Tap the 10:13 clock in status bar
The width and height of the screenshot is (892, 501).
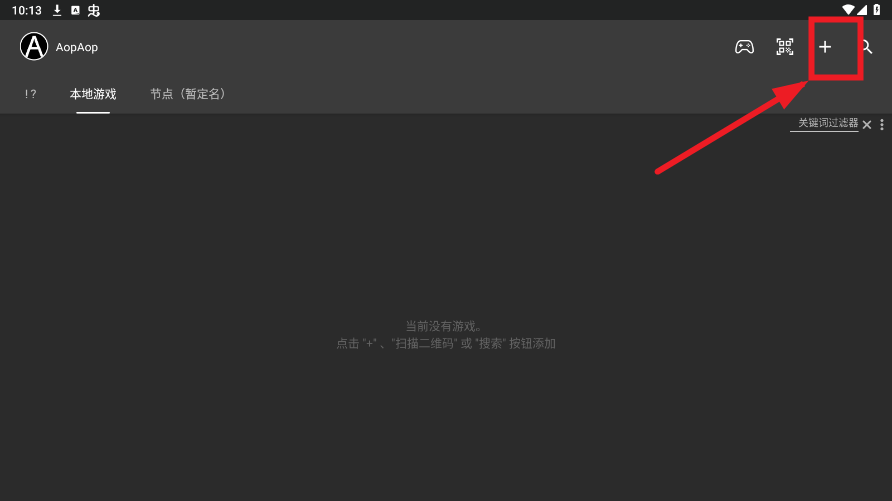[27, 10]
